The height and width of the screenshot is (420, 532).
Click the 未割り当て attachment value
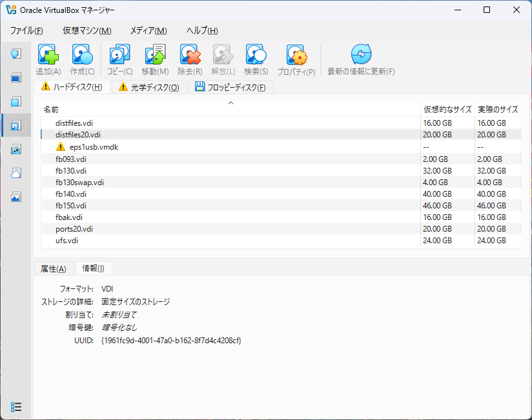pos(119,315)
